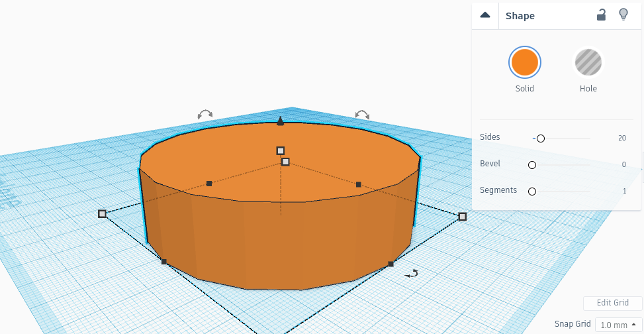Collapse the Shape panel with the arrow
This screenshot has width=644, height=334.
pyautogui.click(x=485, y=16)
